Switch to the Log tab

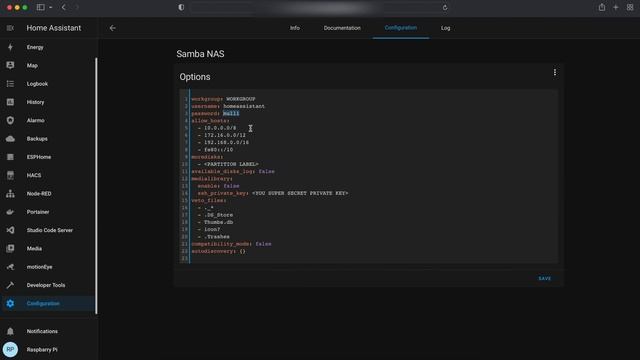445,28
